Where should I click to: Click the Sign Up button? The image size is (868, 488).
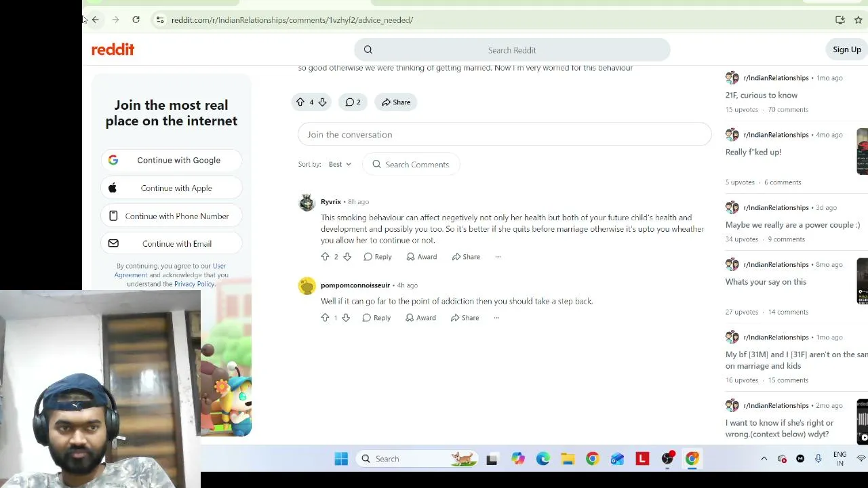tap(847, 49)
